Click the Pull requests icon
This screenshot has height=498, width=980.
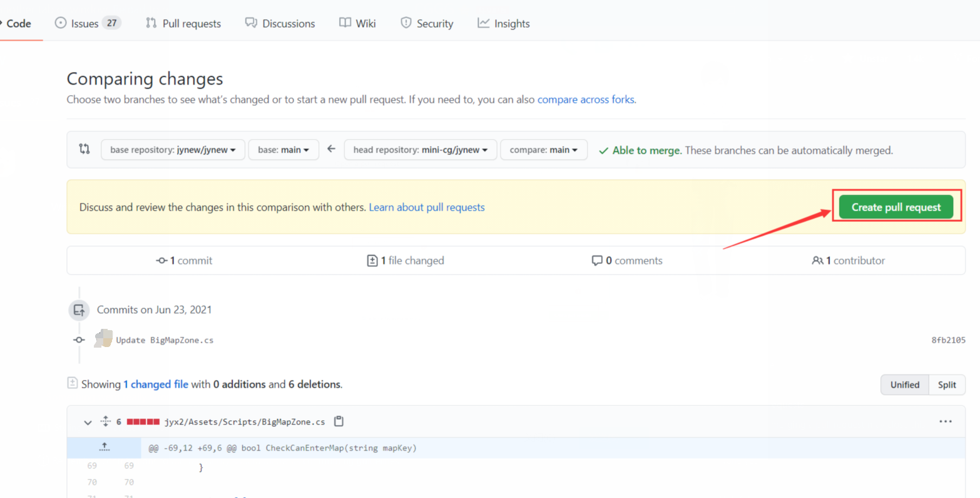150,23
